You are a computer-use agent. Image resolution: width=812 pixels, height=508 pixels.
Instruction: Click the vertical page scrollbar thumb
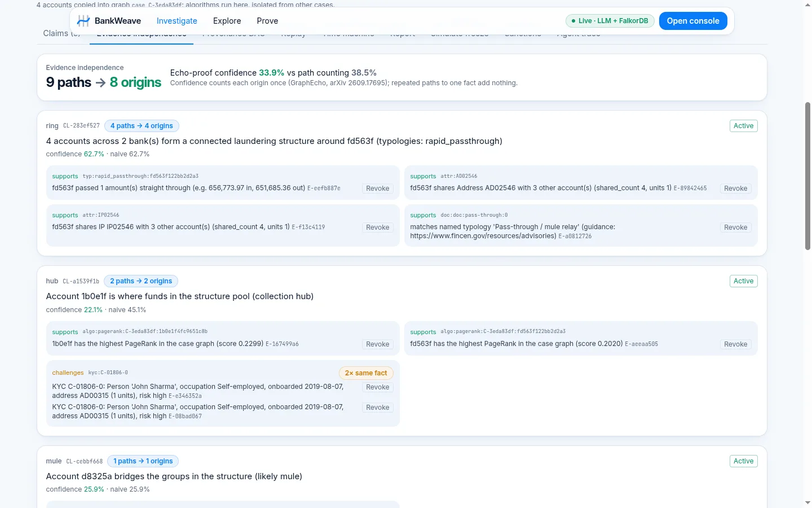pyautogui.click(x=807, y=176)
